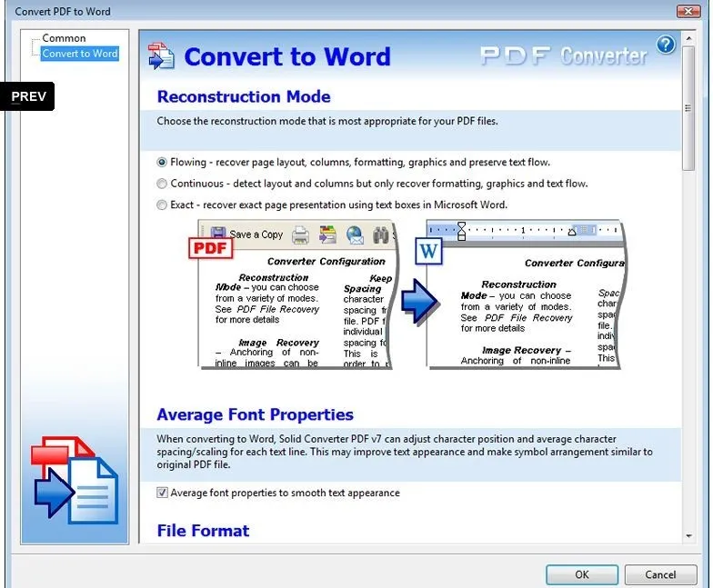Click the OK button

[582, 574]
